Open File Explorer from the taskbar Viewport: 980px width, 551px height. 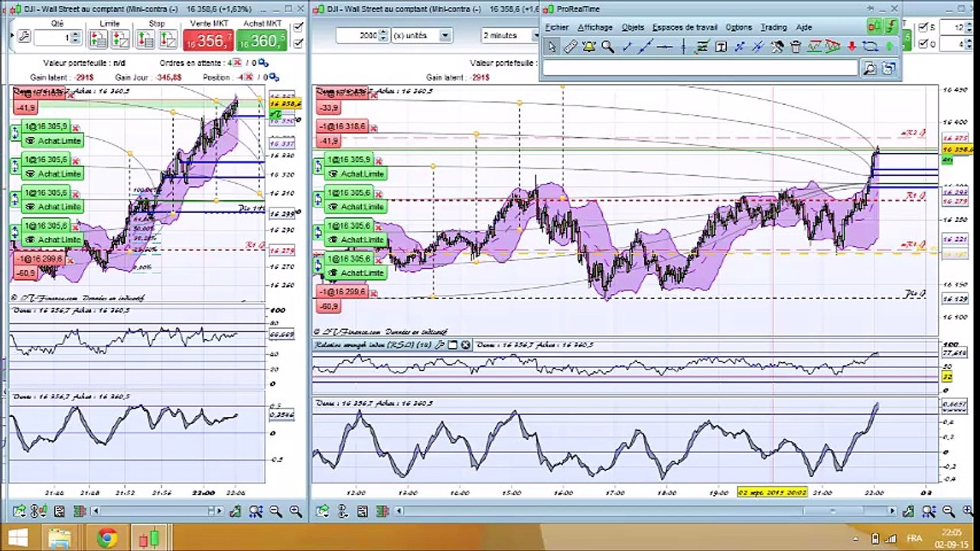pyautogui.click(x=59, y=537)
